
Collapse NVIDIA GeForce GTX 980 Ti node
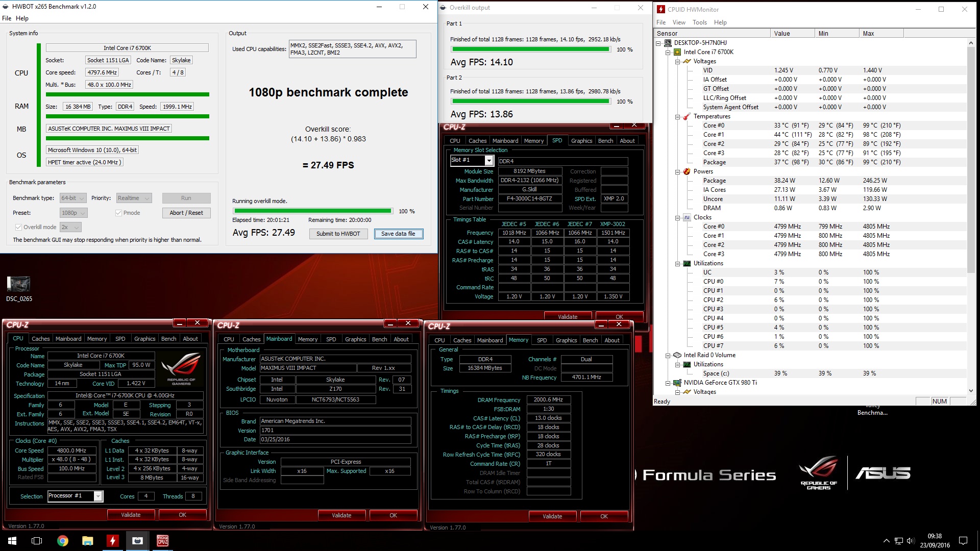pos(668,383)
